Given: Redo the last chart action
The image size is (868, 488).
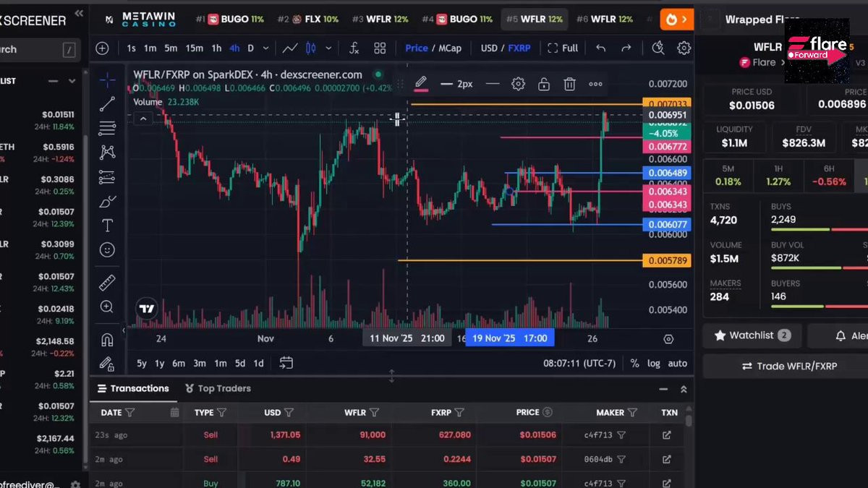Looking at the screenshot, I should pos(626,48).
